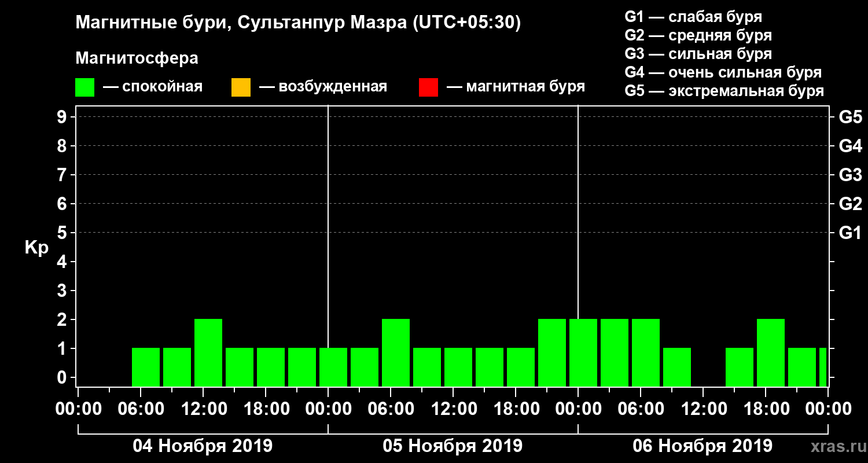
Task: Click the 'G3' label on the right axis
Action: 850,175
